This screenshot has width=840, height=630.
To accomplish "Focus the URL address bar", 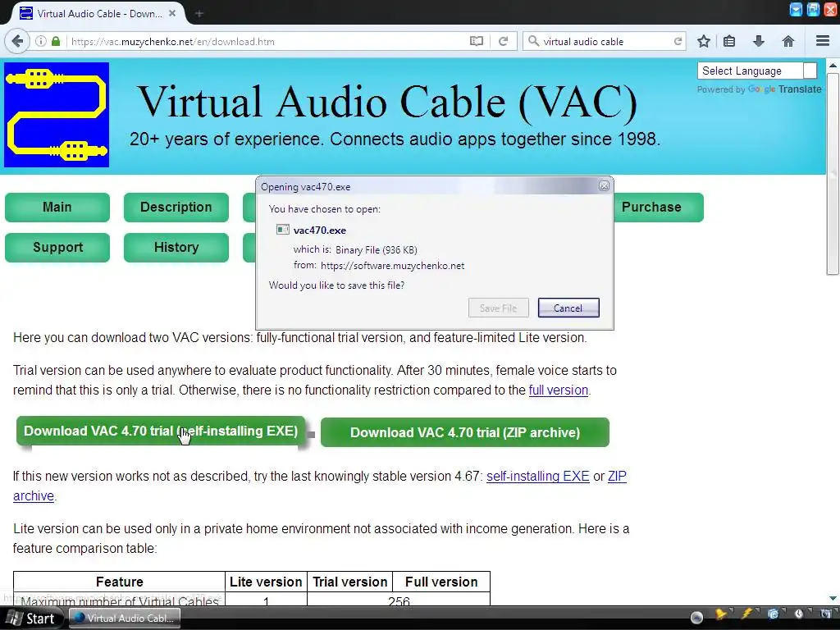I will click(x=268, y=41).
